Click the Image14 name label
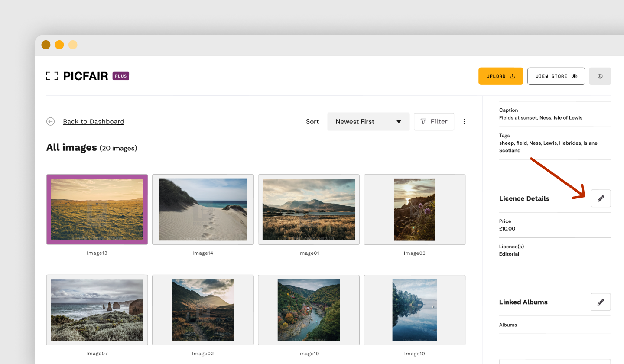Screen dimensions: 624x364 (x=203, y=253)
